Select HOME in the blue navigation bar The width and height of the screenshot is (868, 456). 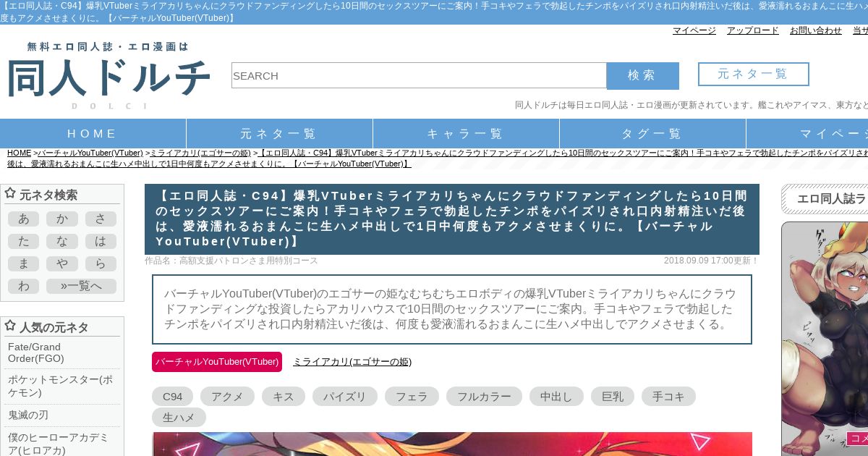click(93, 134)
